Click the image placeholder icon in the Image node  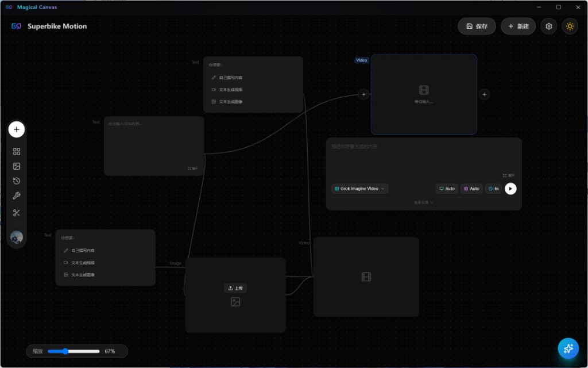[x=235, y=302]
